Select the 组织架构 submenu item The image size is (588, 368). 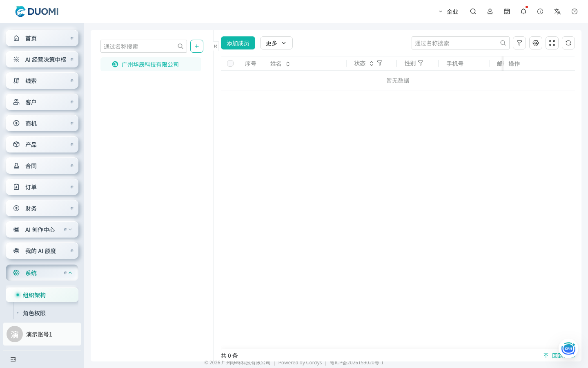(42, 295)
